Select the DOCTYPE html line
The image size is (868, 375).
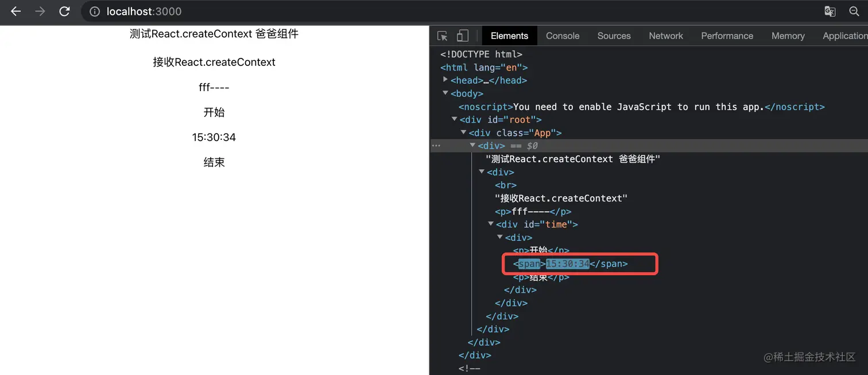pyautogui.click(x=481, y=54)
